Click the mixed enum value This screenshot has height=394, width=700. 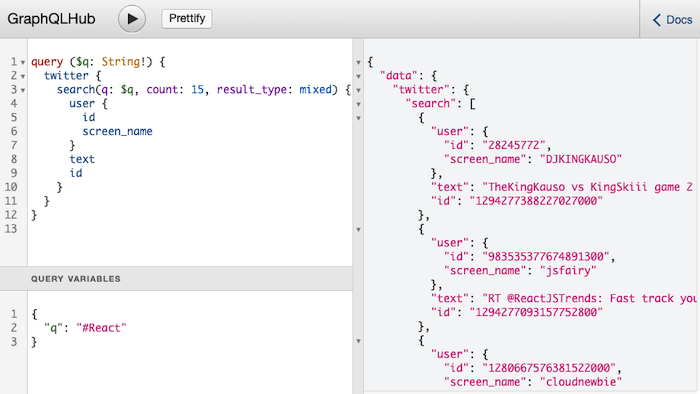tap(315, 90)
